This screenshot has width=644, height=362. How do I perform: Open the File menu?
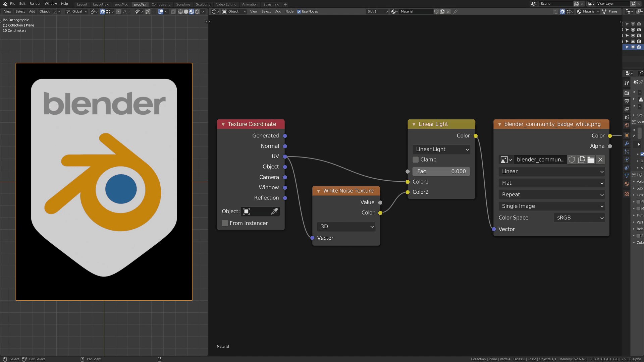tap(13, 4)
